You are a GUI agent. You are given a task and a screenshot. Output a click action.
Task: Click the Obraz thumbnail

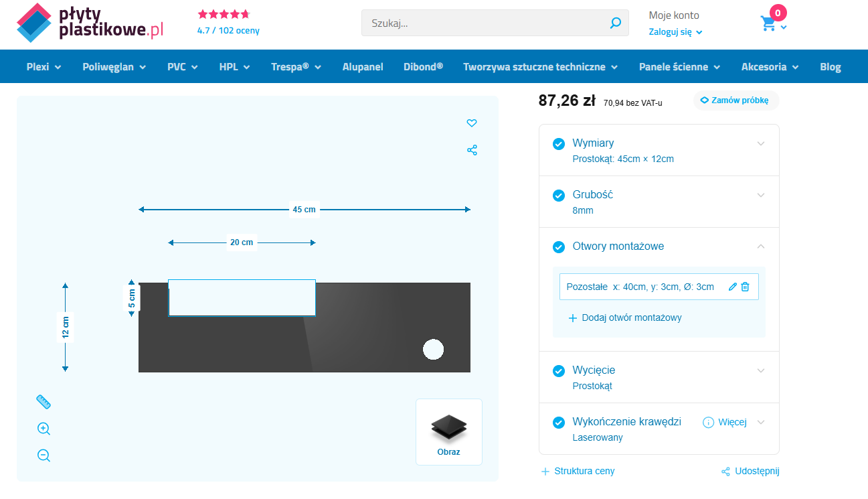click(x=449, y=432)
